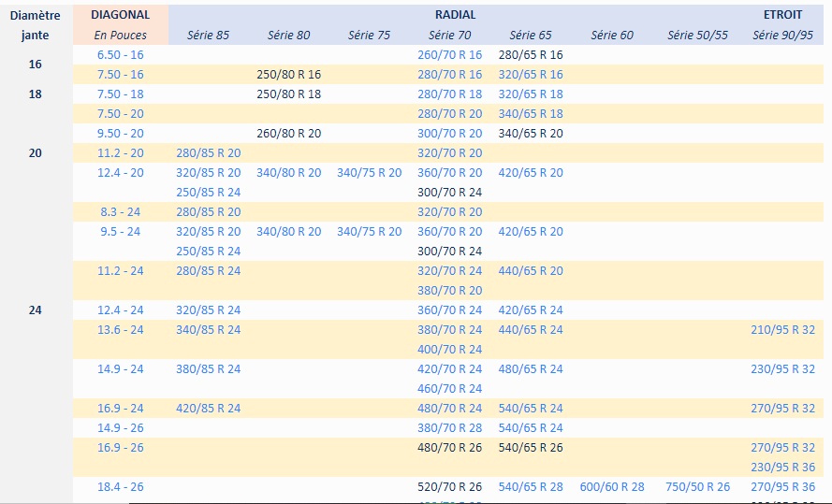Open the 750/50 R 26 tire link
This screenshot has height=504, width=832.
pos(698,487)
